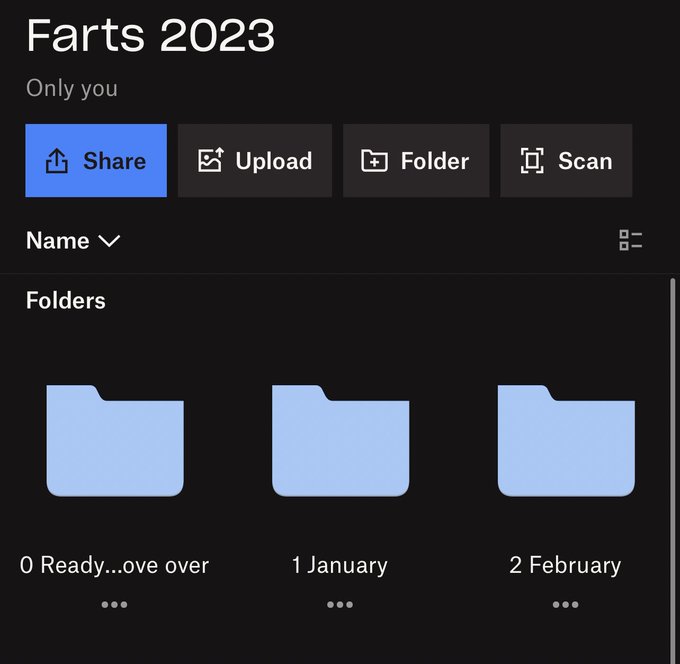This screenshot has height=664, width=680.
Task: Click the "Farts 2023" folder title
Action: tap(150, 36)
